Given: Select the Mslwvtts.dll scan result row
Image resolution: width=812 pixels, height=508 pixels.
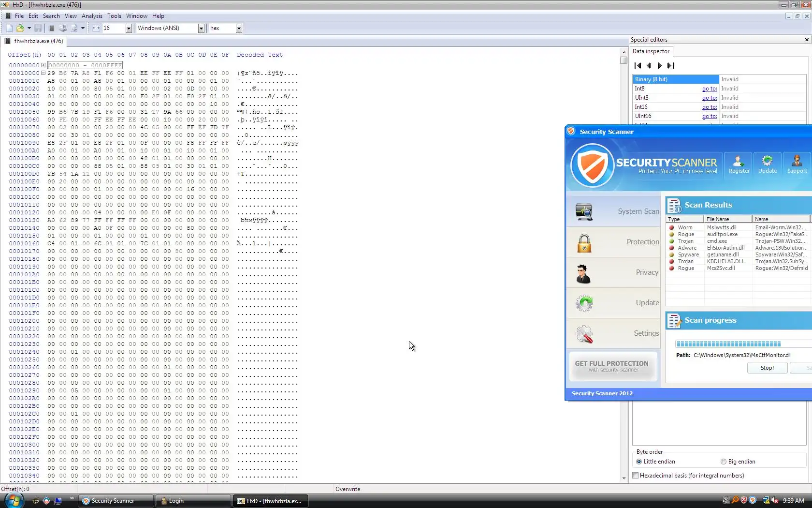Looking at the screenshot, I should coord(739,227).
